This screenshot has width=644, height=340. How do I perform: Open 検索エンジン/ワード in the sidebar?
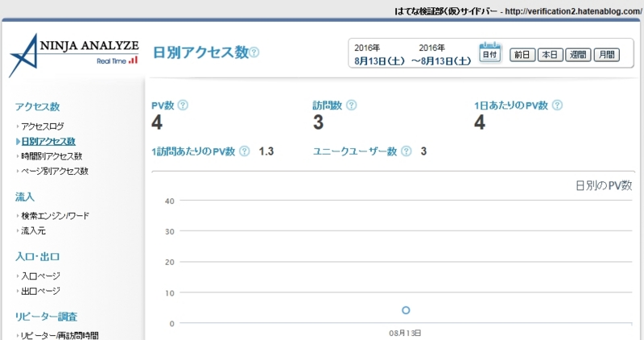point(55,216)
